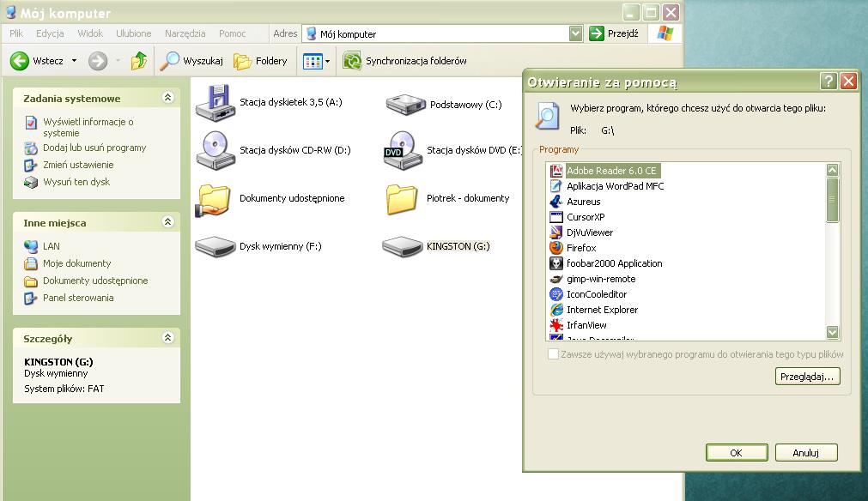Start Synchronizacja folderów sync icon
This screenshot has width=868, height=501.
[x=352, y=61]
